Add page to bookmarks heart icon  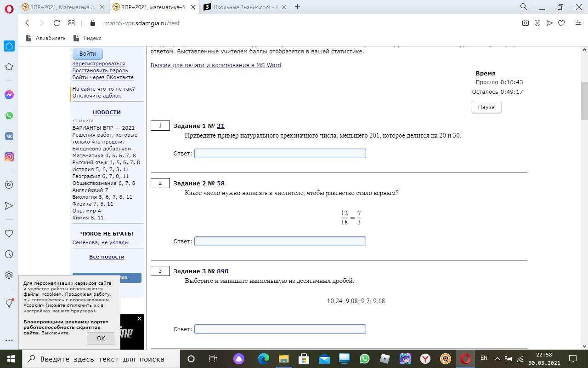[x=561, y=23]
